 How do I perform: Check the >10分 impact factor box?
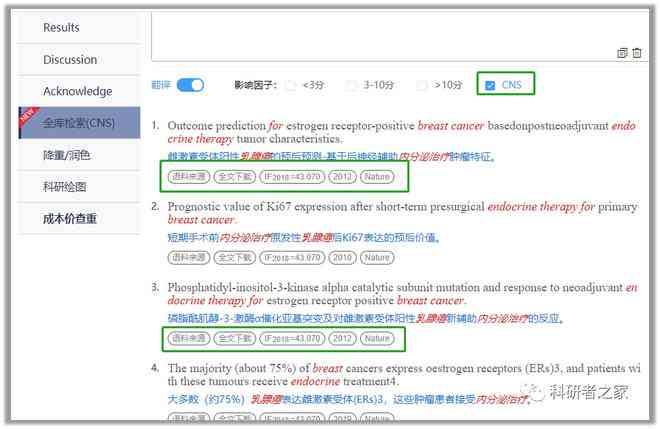point(421,85)
